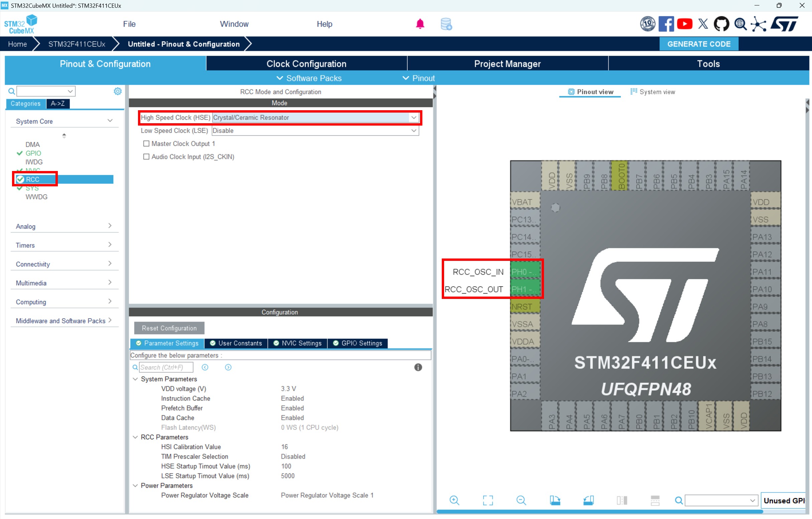Click the notification bell icon
The image size is (812, 519).
420,24
